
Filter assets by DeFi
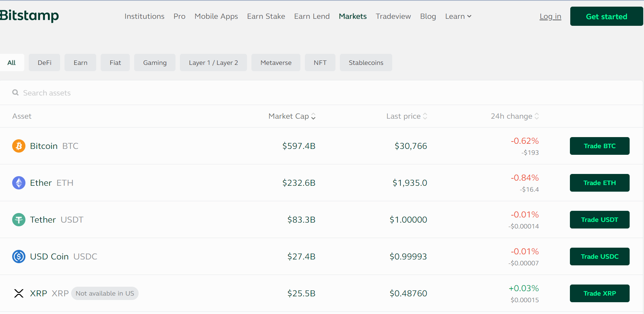pyautogui.click(x=45, y=63)
